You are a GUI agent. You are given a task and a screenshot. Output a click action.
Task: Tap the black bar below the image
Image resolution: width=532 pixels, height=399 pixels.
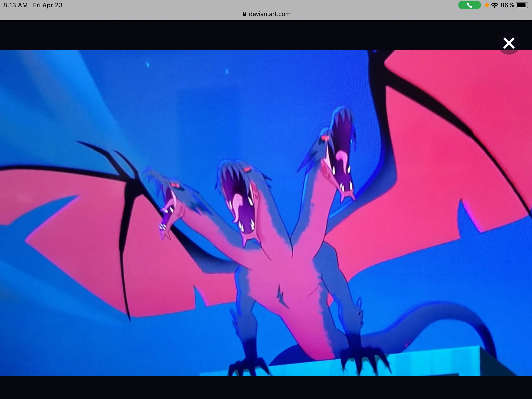266,388
